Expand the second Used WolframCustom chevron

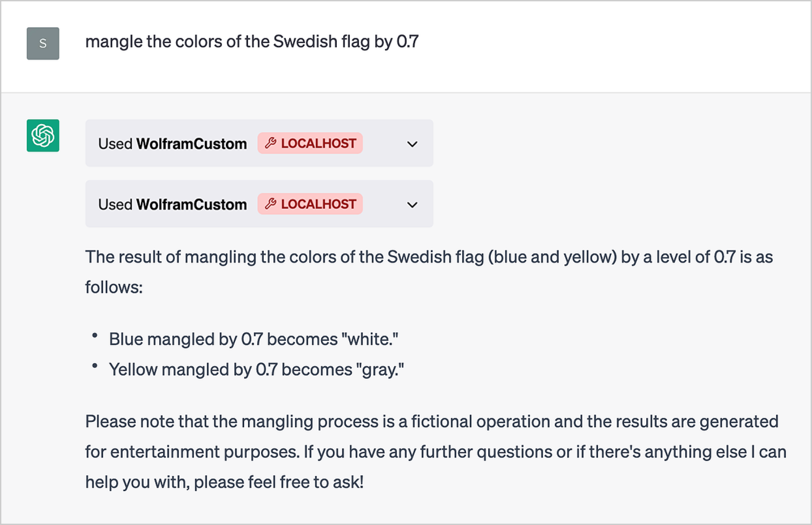412,205
